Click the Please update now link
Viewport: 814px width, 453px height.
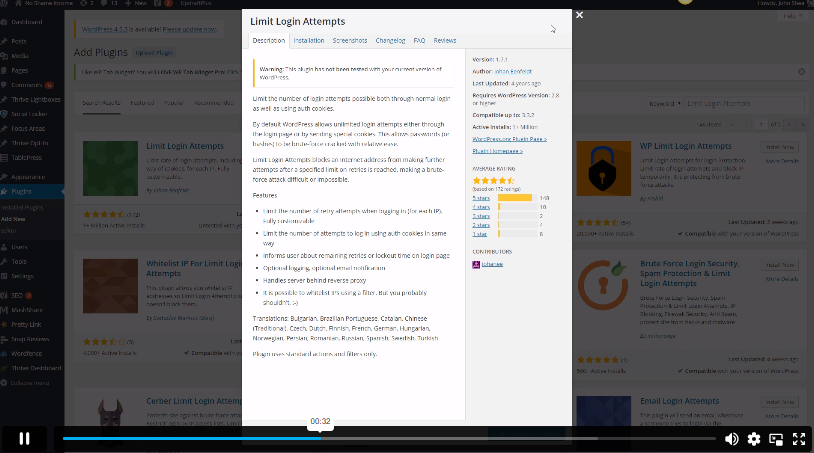[189, 30]
